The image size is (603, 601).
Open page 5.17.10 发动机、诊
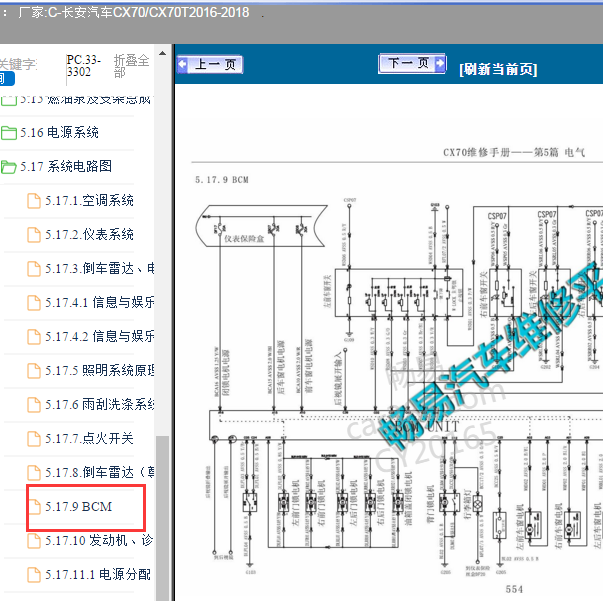coord(99,540)
